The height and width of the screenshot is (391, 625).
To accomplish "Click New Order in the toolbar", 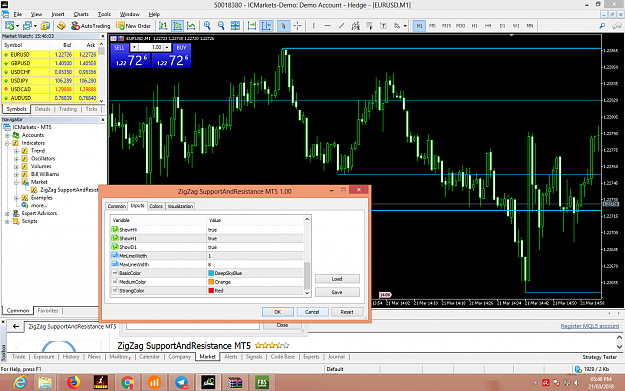I will coord(134,26).
